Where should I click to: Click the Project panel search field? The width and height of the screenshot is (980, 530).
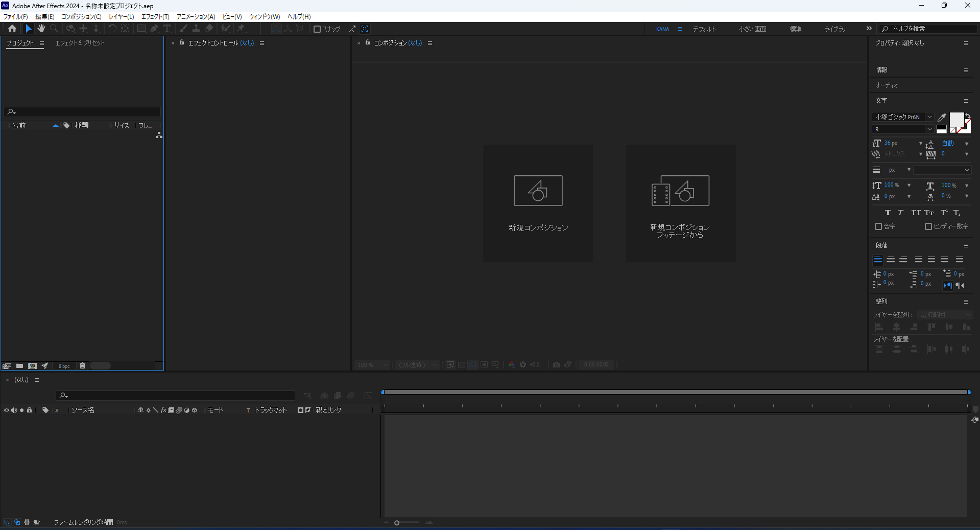(83, 112)
